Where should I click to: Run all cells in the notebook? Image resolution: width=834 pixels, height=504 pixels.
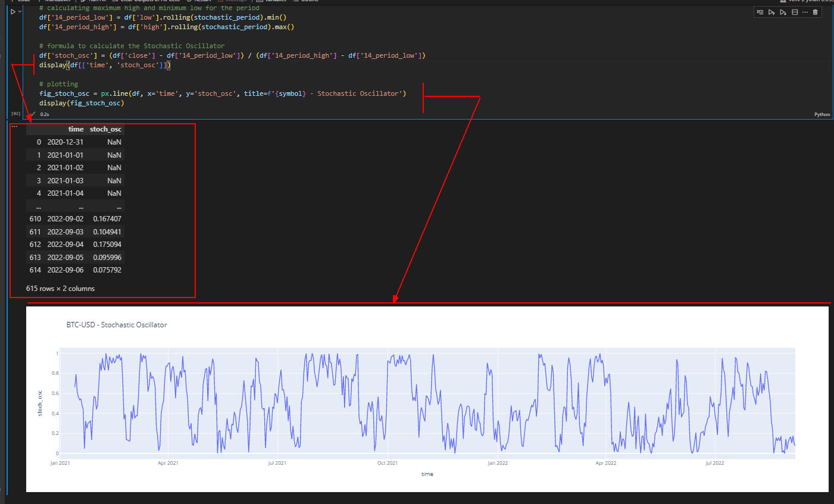[x=95, y=2]
